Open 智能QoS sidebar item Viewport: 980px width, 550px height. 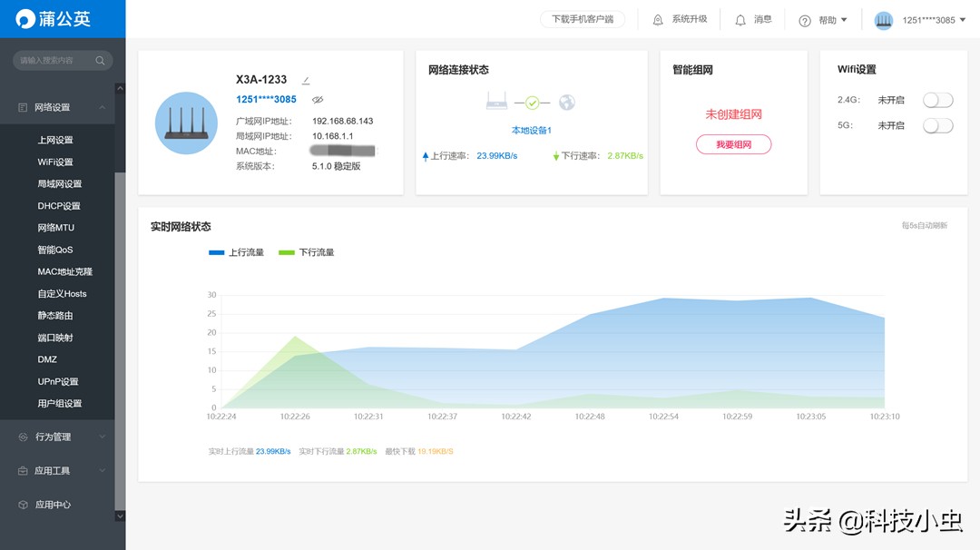tap(55, 250)
